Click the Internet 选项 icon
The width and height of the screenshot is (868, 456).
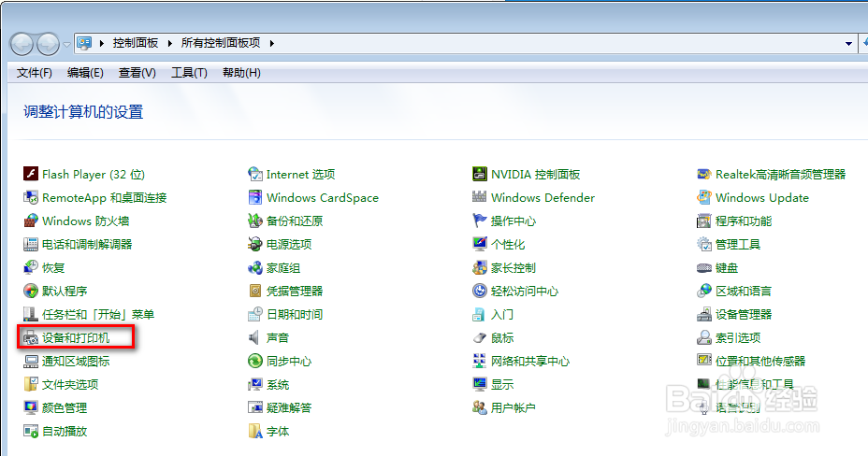254,174
